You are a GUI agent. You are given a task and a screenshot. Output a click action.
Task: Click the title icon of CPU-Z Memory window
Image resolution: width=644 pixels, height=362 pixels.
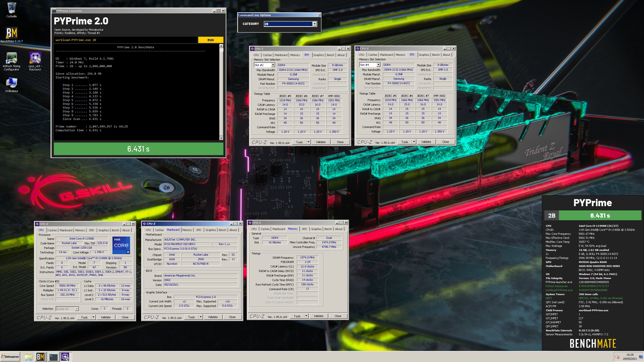[250, 223]
